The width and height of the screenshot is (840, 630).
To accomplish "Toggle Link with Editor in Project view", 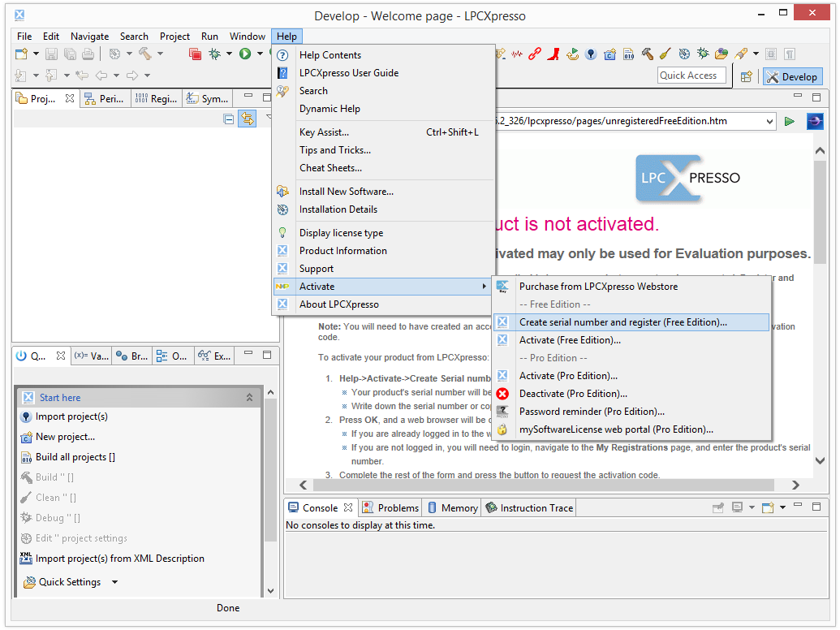I will pos(248,119).
